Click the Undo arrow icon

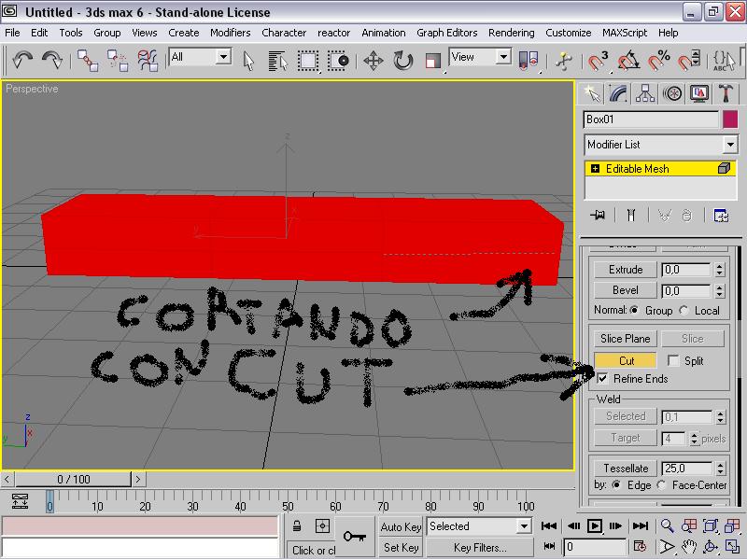pos(22,61)
